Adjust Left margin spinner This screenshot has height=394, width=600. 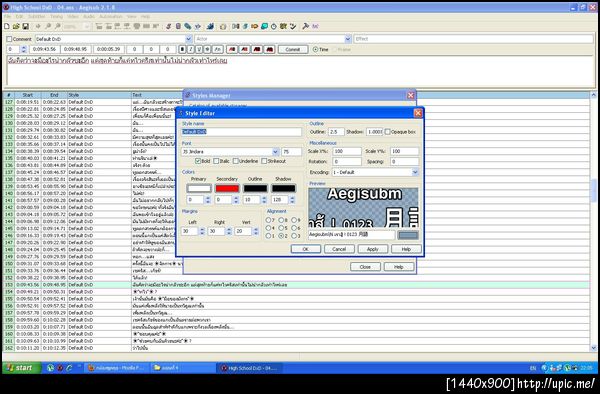tap(202, 231)
